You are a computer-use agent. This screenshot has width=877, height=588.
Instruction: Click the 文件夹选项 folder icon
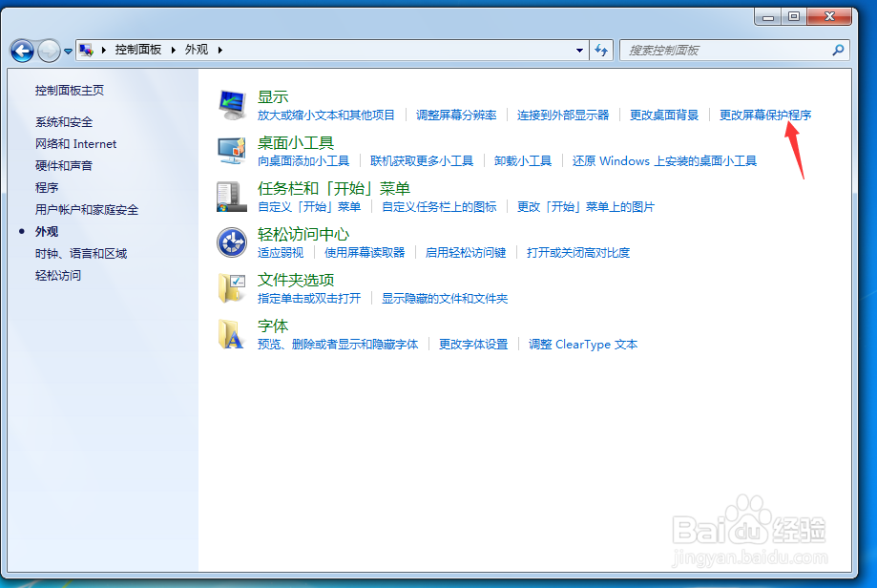click(x=230, y=287)
